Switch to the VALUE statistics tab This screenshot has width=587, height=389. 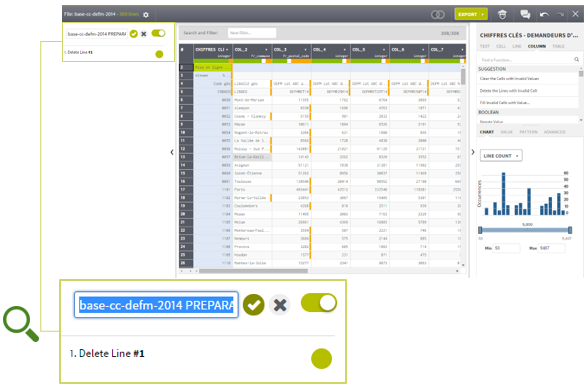(x=506, y=132)
